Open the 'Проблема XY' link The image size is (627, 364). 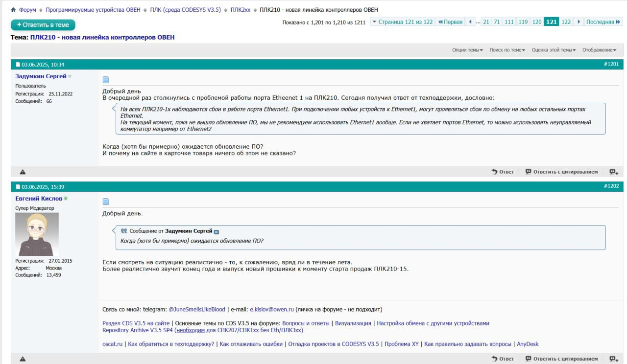(402, 344)
